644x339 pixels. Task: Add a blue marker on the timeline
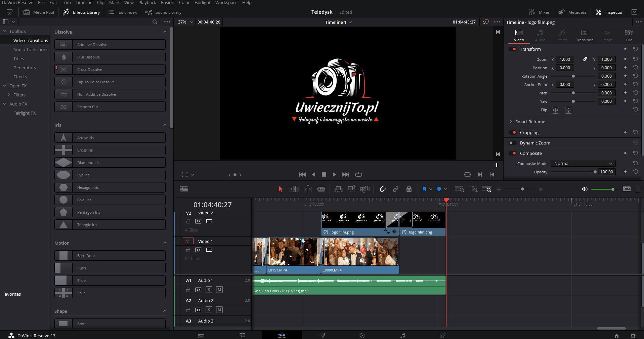(439, 189)
